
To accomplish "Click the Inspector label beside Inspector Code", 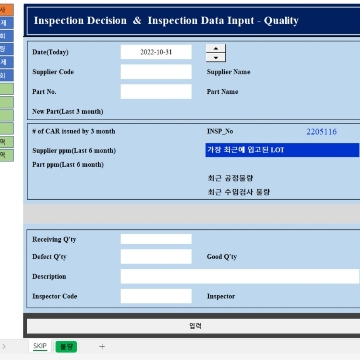I will point(221,296).
